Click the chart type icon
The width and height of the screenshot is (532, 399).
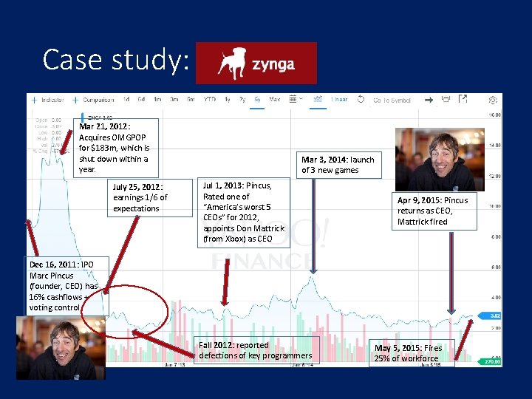click(318, 99)
